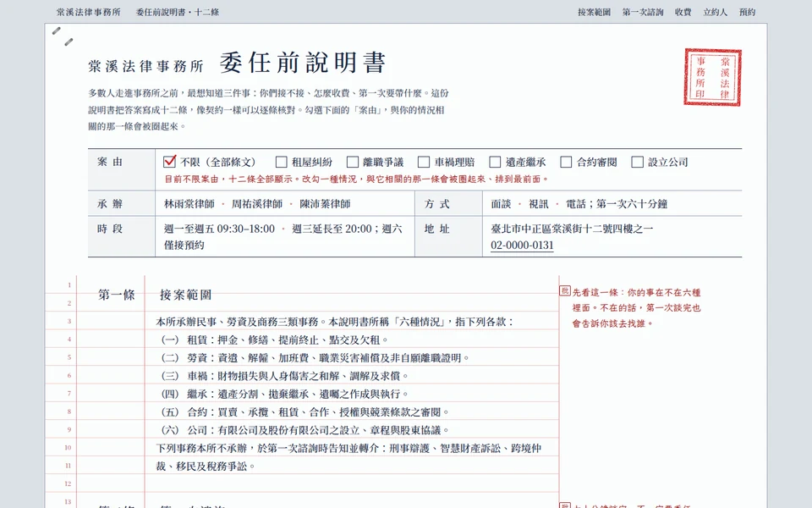Viewport: 812px width, 508px height.
Task: Click margin line number 12
Action: [68, 483]
